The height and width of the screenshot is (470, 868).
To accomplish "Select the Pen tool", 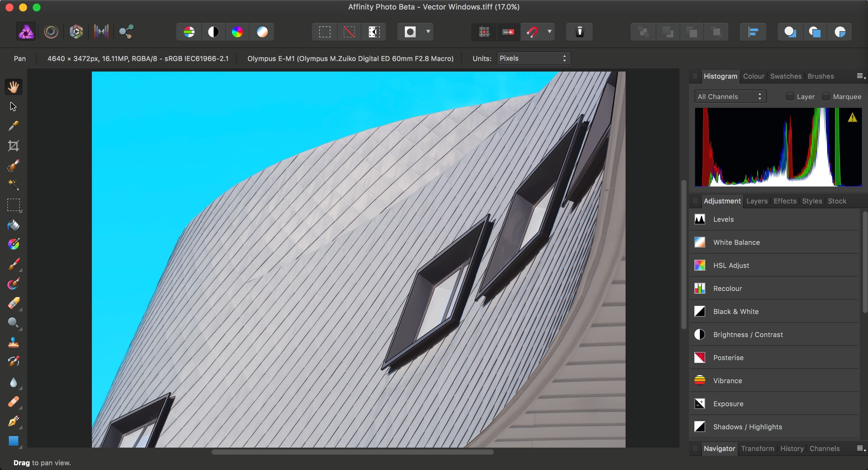I will (13, 422).
